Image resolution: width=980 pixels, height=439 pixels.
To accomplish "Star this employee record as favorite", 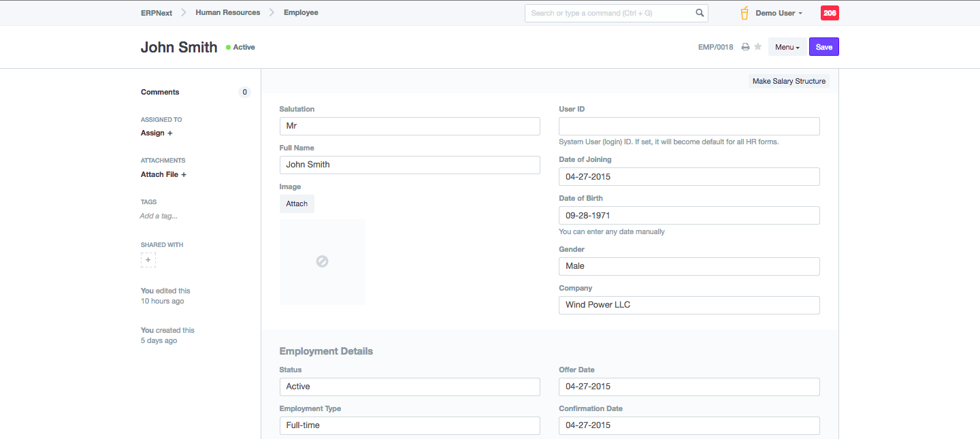I will [x=757, y=47].
